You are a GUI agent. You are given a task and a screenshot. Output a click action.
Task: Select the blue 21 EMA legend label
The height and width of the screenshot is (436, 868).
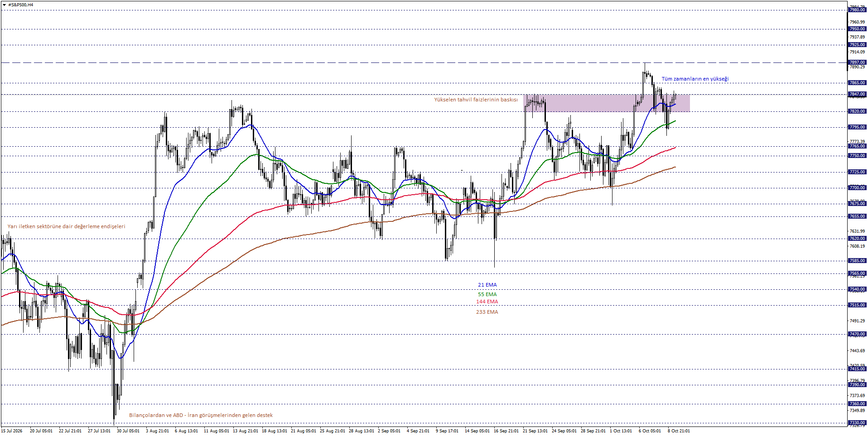pos(487,285)
